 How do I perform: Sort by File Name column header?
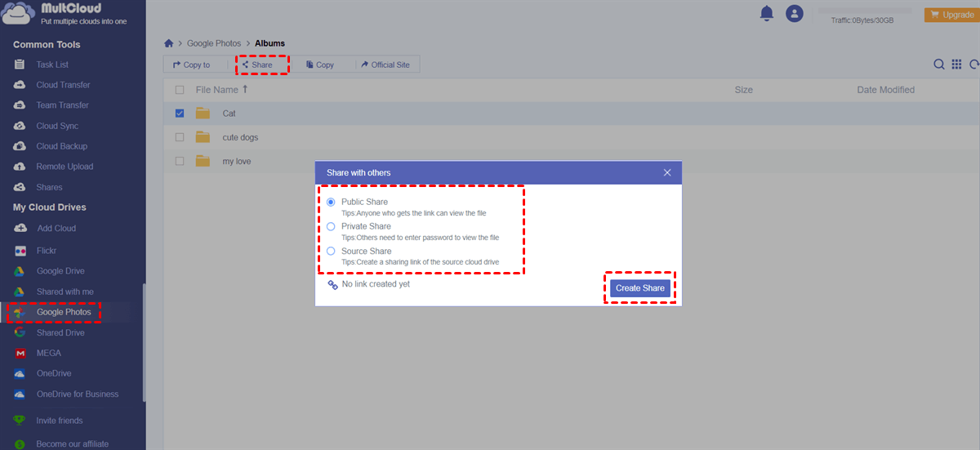pyautogui.click(x=221, y=90)
